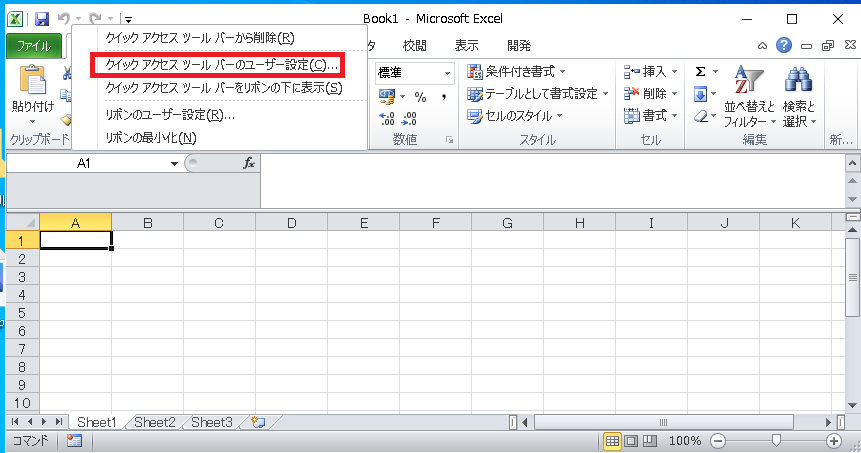Open テーブルとして書式設定 menu

point(538,94)
